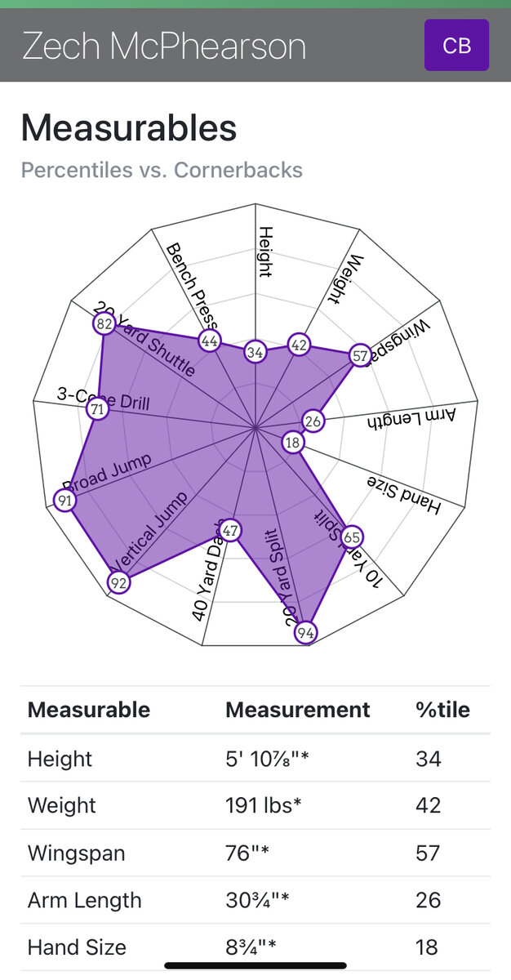
Task: Click the 92 Vertical Jump data point
Action: click(x=119, y=583)
